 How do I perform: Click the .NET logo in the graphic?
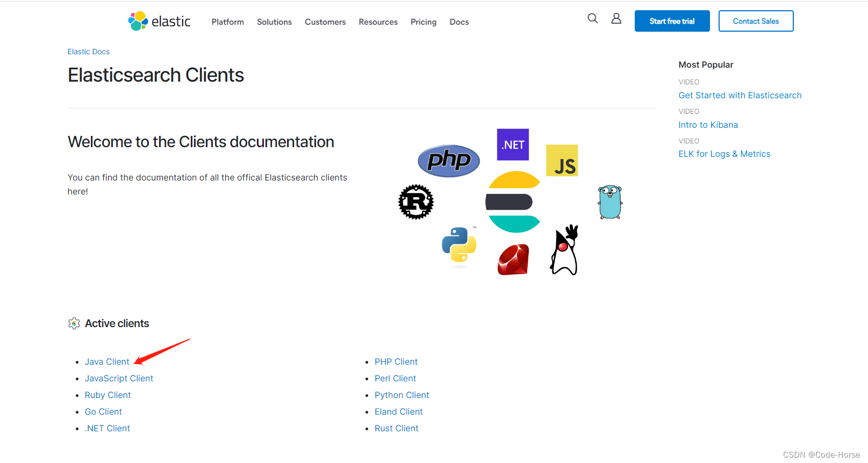513,144
